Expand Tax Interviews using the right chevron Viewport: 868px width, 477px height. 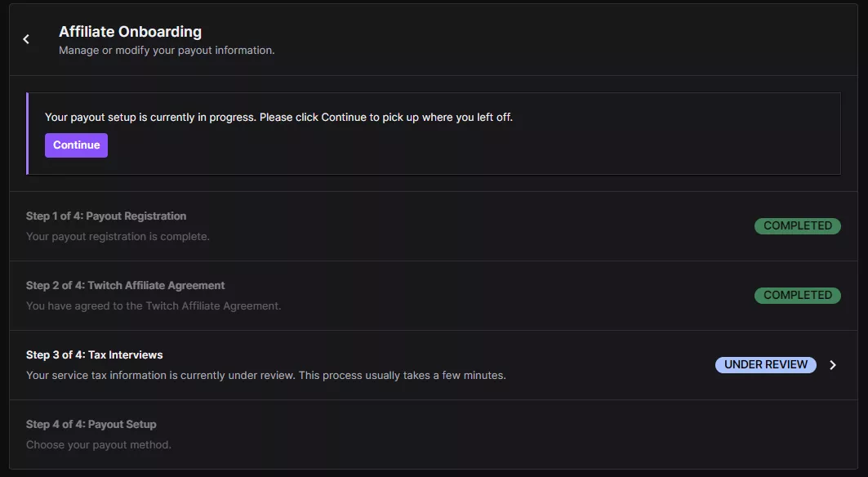tap(833, 365)
